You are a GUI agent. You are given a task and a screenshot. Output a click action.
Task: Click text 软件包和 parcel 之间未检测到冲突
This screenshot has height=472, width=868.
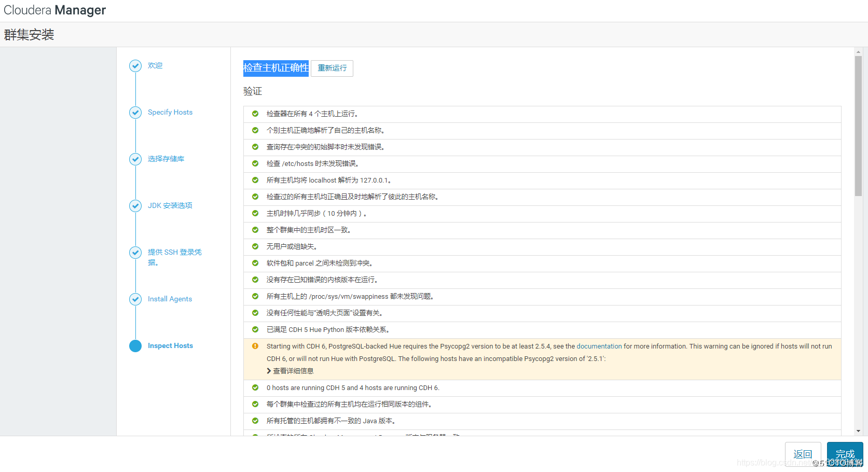320,263
